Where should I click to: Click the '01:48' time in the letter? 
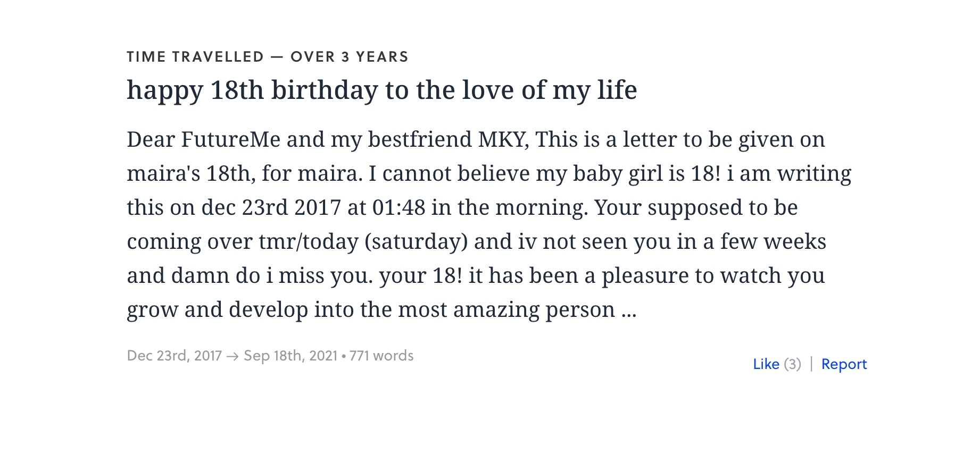point(398,207)
